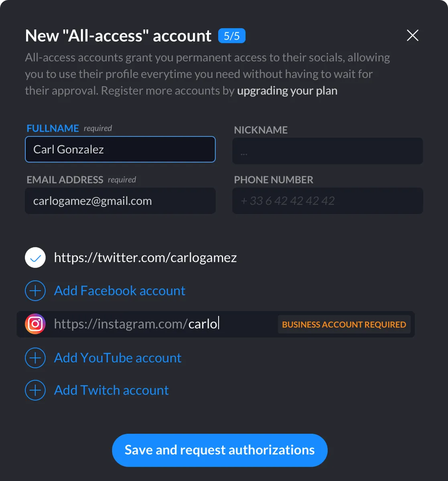Open Add Twitch account link text
Image resolution: width=448 pixels, height=481 pixels.
tap(111, 390)
